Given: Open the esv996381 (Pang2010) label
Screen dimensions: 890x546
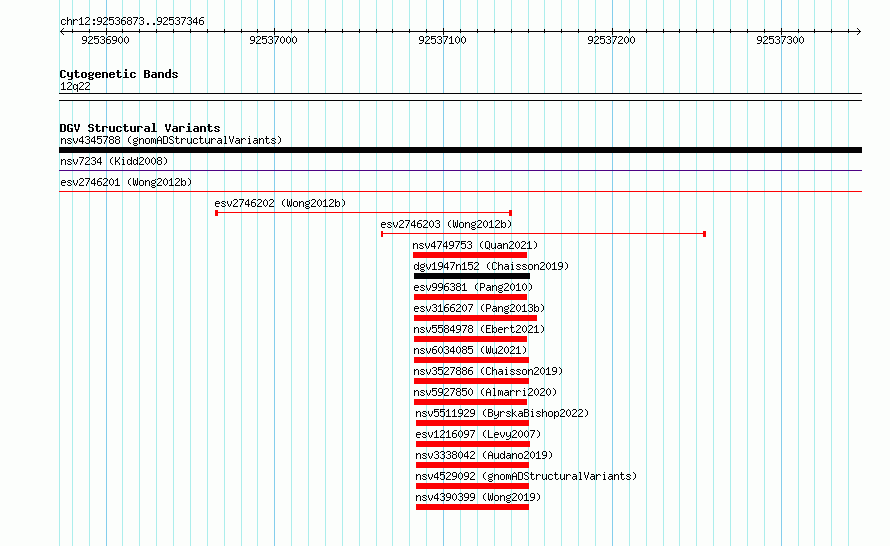Looking at the screenshot, I should click(473, 287).
